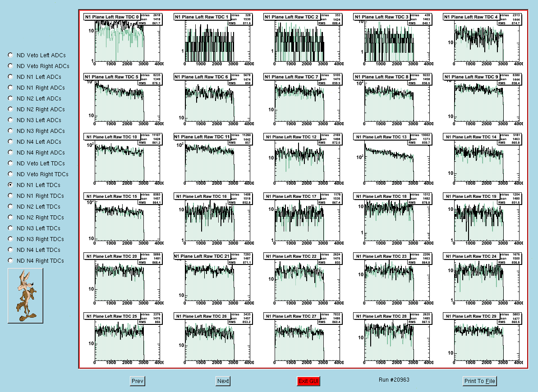Click Print To File button
This screenshot has width=538, height=392.
coord(480,381)
